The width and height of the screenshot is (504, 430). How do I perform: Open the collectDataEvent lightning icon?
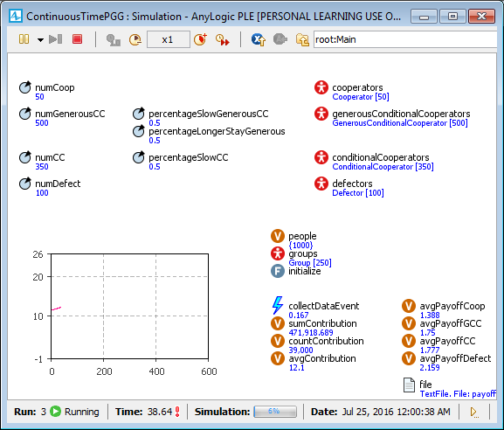pyautogui.click(x=278, y=305)
